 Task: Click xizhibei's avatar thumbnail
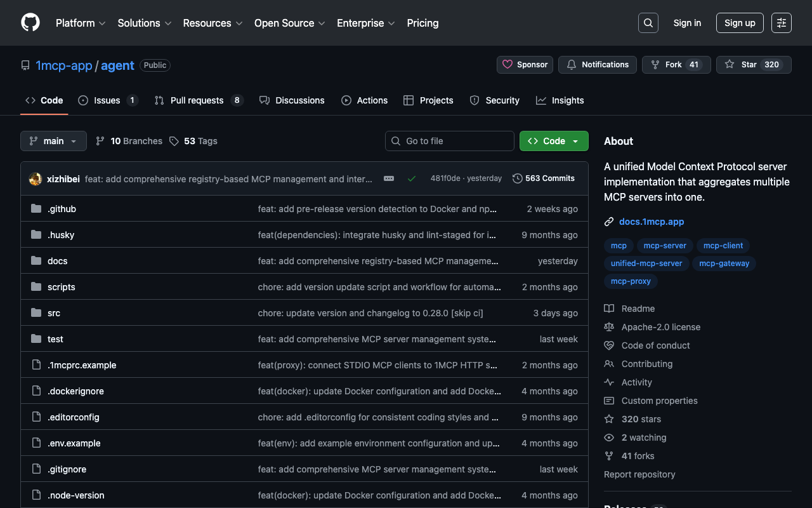point(36,179)
